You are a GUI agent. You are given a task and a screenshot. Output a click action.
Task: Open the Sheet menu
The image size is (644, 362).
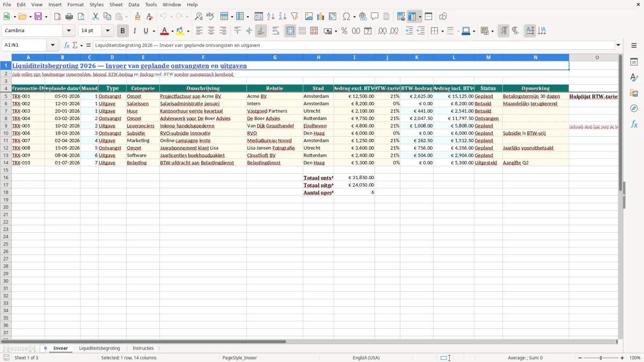click(x=116, y=4)
